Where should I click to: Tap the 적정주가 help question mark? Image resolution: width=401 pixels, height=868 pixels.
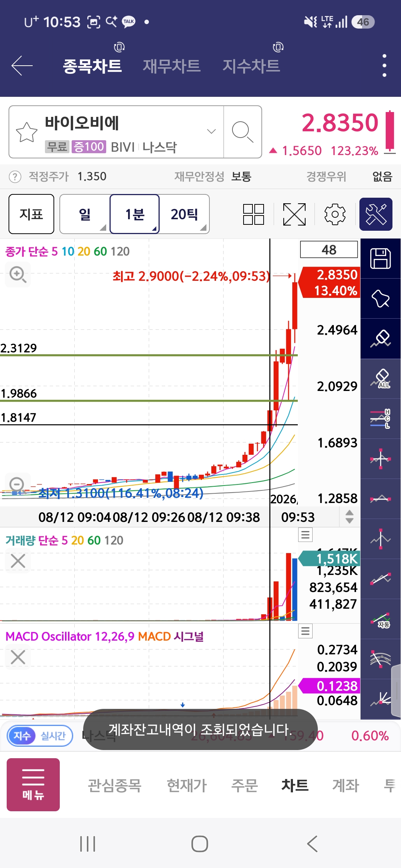click(15, 177)
